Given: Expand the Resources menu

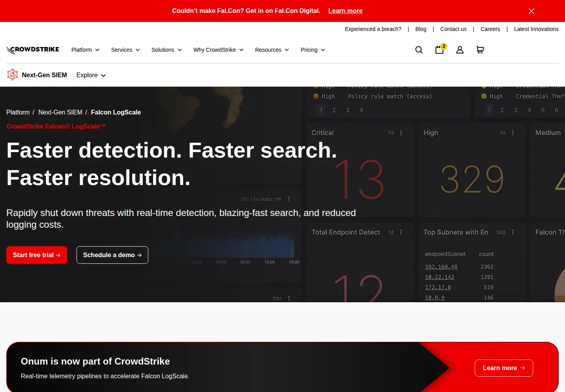Looking at the screenshot, I should click(272, 50).
